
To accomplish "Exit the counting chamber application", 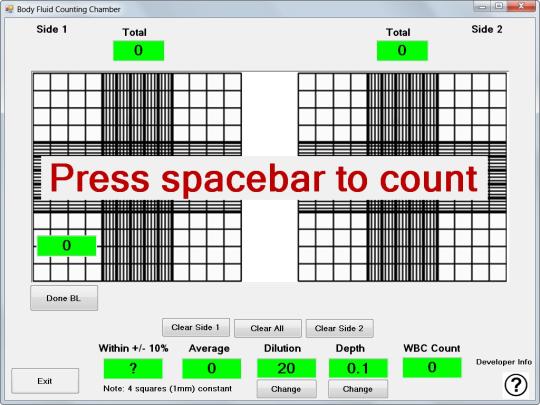I will click(x=45, y=381).
